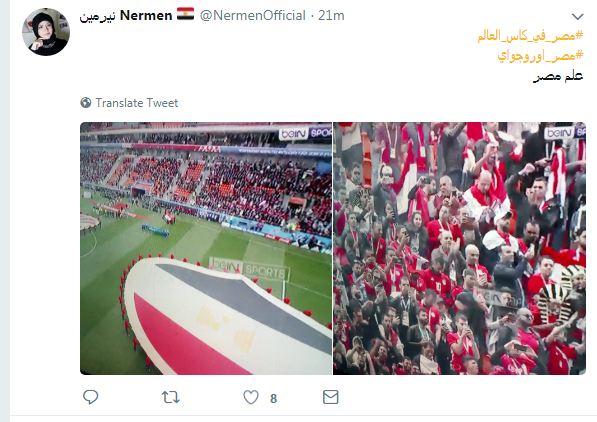Viewport: 597px width, 422px height.
Task: Click the Arabic tweet text علم مصر
Action: pyautogui.click(x=558, y=76)
